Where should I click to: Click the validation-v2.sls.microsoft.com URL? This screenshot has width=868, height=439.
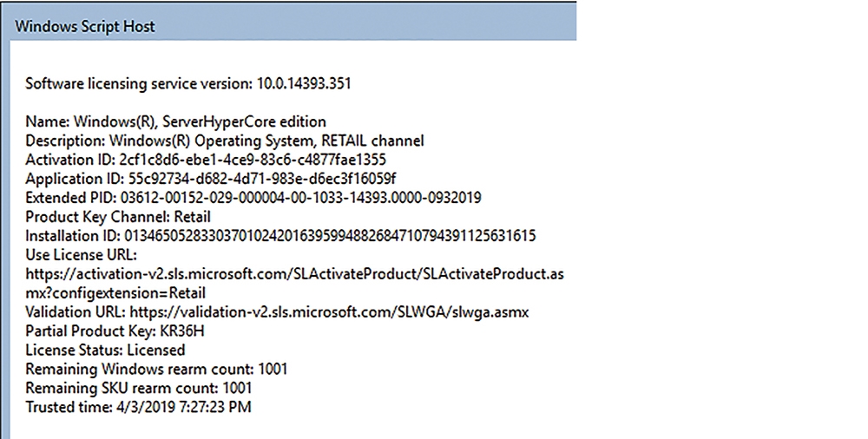[x=329, y=311]
